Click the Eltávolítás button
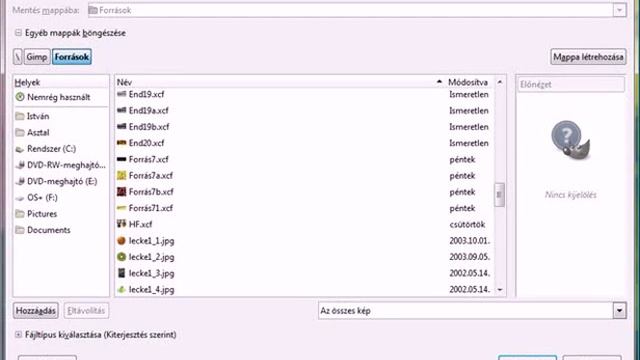Viewport: 640px width, 360px height. tap(86, 311)
